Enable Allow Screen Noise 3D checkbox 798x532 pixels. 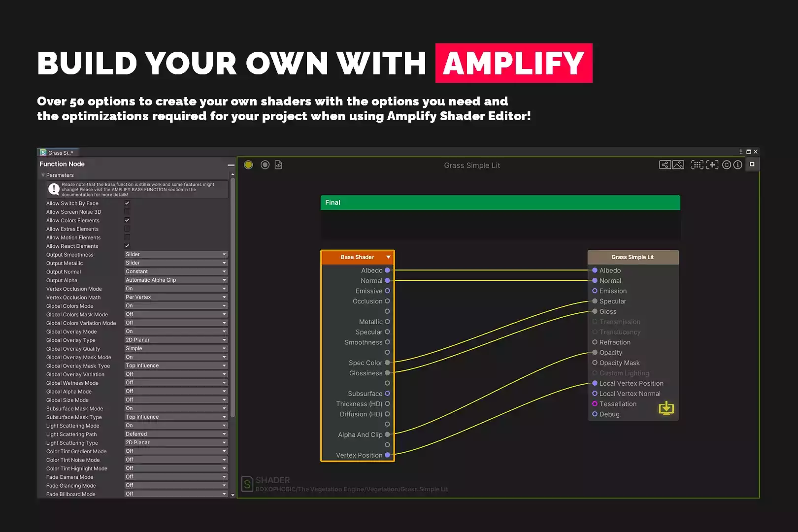127,212
